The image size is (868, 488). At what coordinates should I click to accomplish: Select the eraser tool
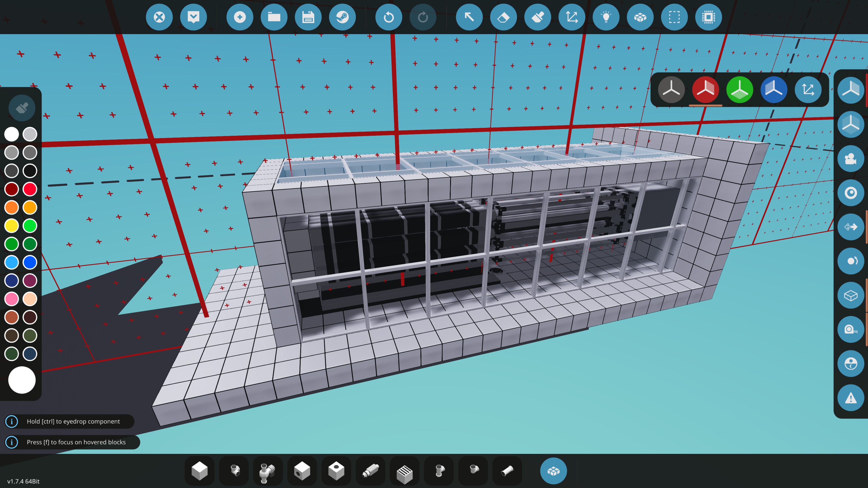[x=503, y=17]
